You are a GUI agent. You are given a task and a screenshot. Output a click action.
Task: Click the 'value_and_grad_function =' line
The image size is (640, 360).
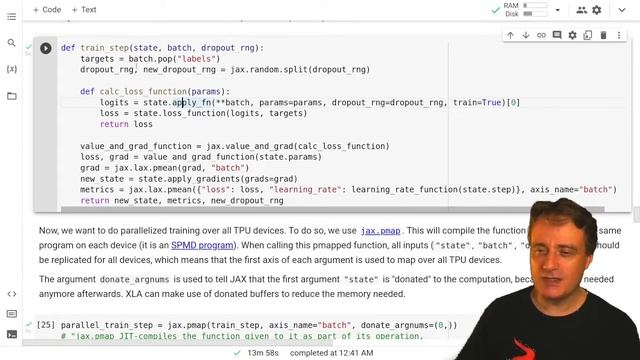(235, 146)
